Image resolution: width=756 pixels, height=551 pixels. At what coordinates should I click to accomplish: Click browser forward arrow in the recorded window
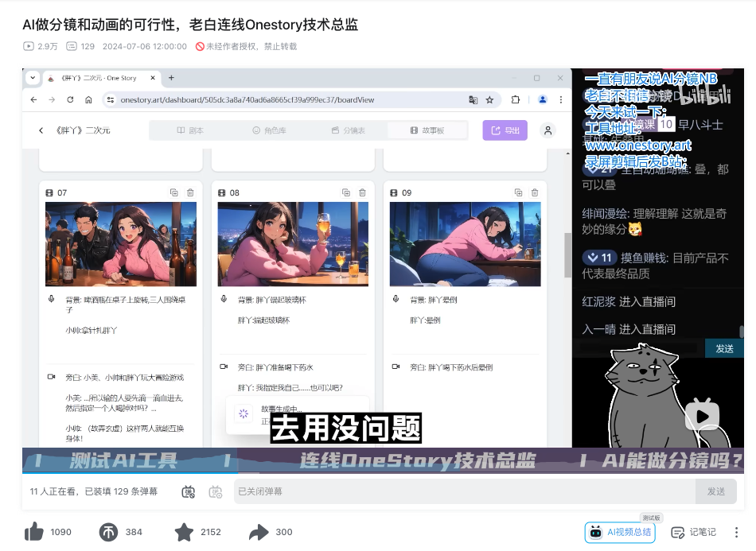[x=52, y=99]
